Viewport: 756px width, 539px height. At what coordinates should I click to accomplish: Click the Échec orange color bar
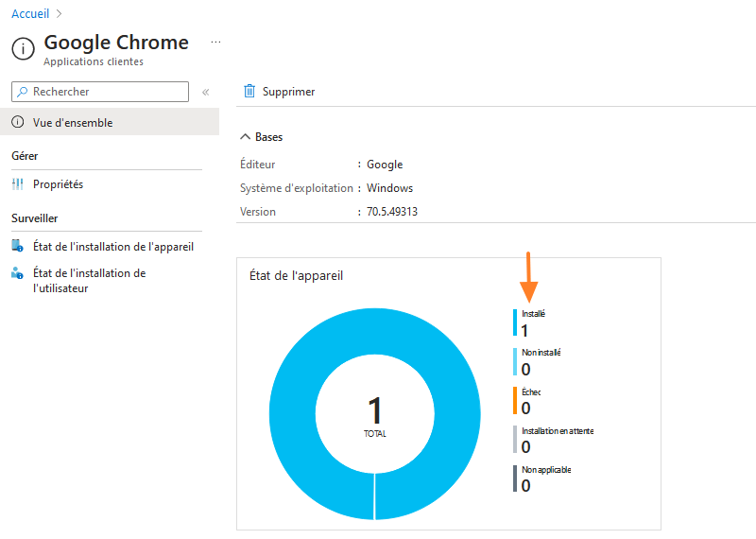pyautogui.click(x=515, y=401)
